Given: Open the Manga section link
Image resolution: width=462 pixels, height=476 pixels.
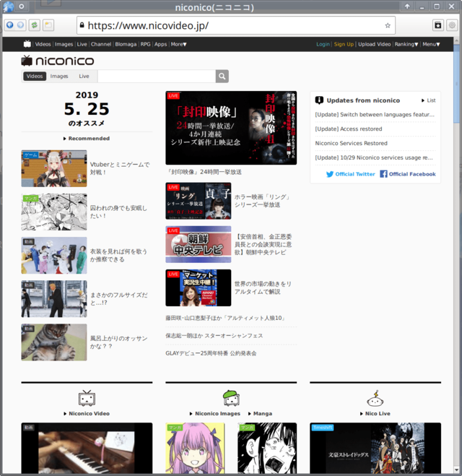Looking at the screenshot, I should tap(261, 413).
